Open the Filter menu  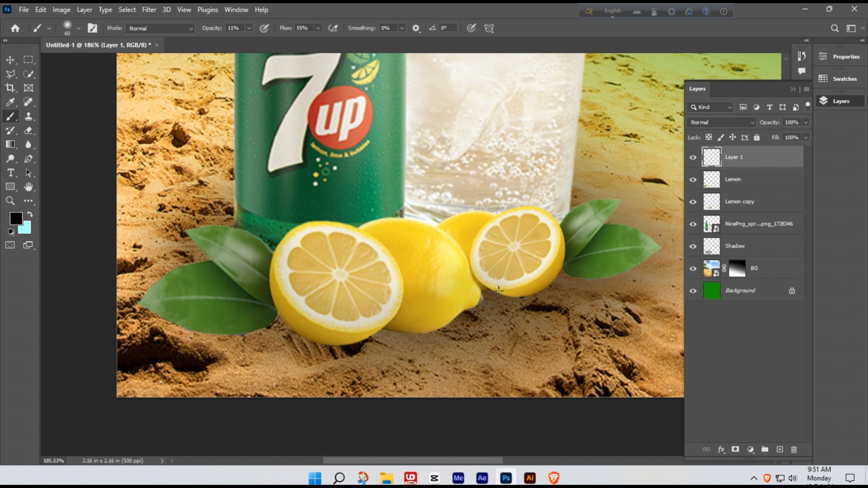click(x=149, y=10)
